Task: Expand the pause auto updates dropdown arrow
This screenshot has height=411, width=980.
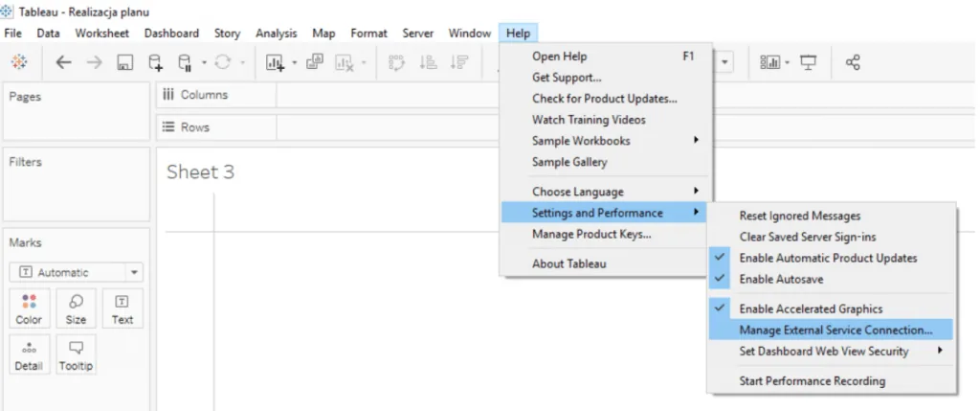Action: point(204,62)
